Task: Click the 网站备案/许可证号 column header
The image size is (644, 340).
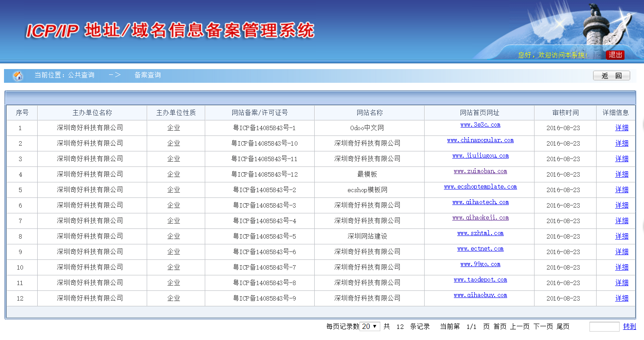Action: pos(260,113)
